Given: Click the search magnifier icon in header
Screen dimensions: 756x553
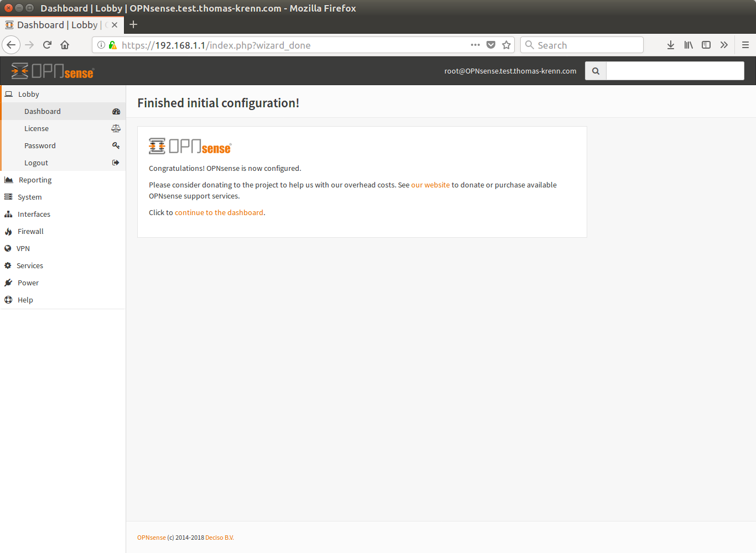Looking at the screenshot, I should point(596,71).
